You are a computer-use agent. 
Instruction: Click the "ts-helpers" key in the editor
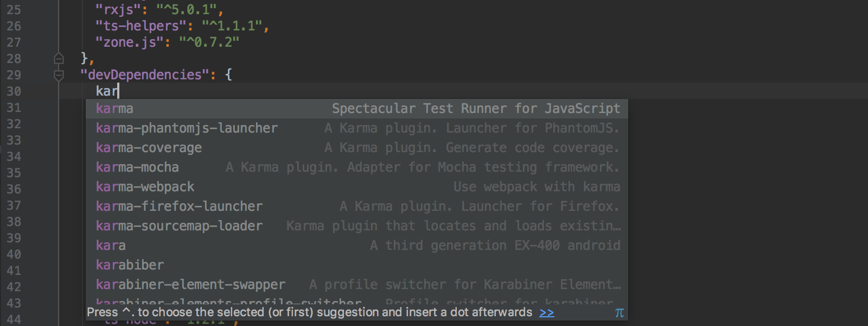click(x=141, y=26)
